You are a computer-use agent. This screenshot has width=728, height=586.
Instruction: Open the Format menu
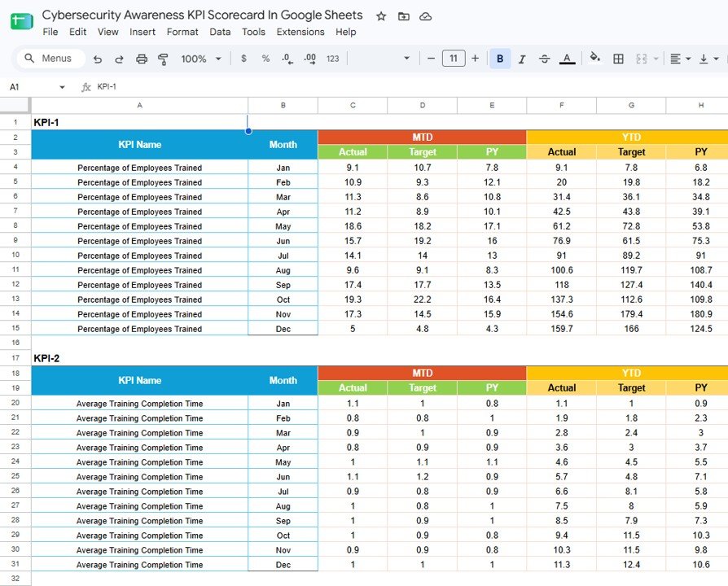[182, 32]
